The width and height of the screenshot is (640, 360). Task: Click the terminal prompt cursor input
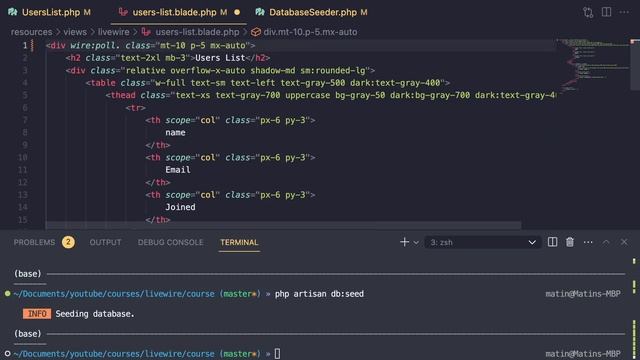[278, 353]
